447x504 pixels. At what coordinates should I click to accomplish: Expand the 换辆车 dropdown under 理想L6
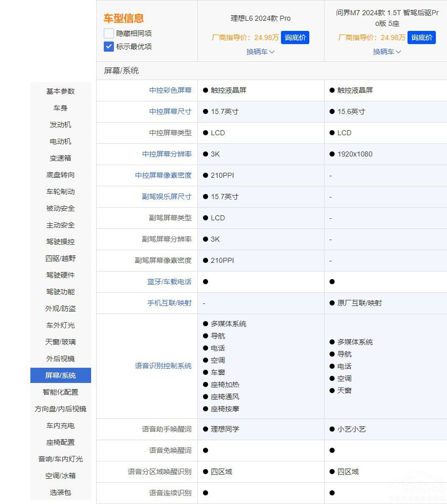[260, 52]
